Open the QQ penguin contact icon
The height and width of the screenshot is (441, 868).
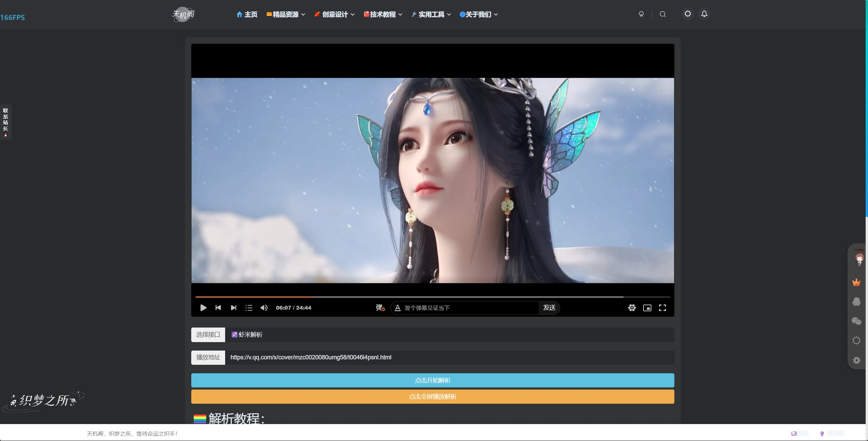coord(856,301)
